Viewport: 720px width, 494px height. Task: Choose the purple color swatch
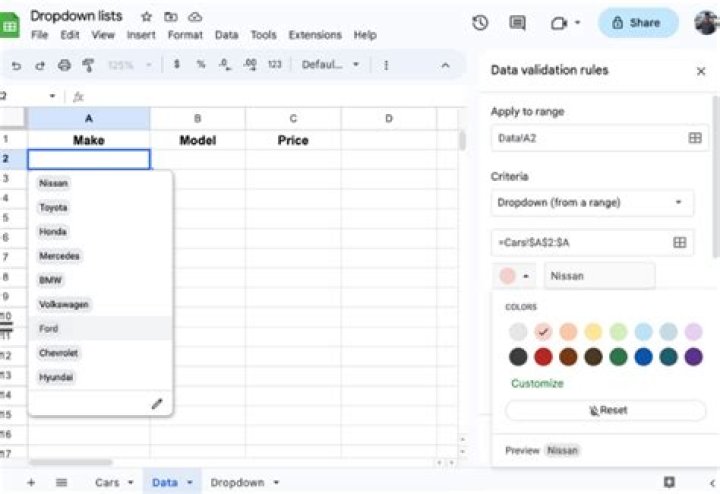click(x=693, y=357)
